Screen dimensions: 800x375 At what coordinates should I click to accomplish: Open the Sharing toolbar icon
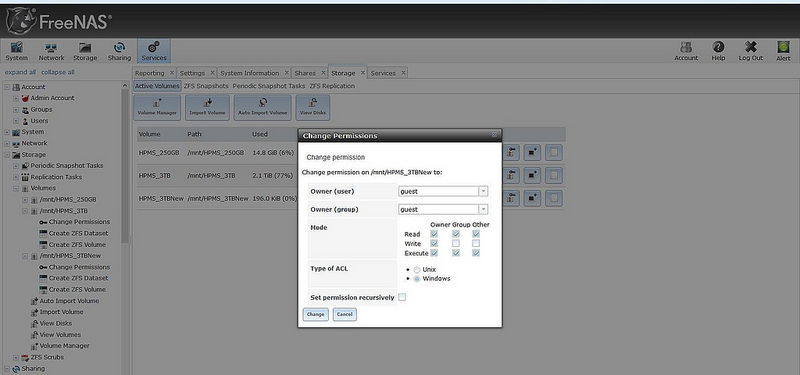tap(119, 51)
